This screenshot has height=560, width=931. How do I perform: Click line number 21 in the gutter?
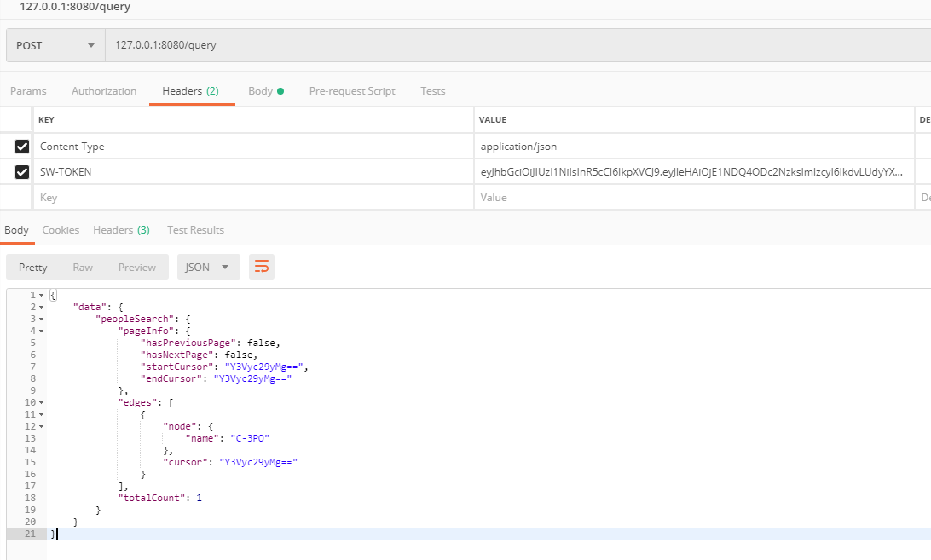[31, 534]
